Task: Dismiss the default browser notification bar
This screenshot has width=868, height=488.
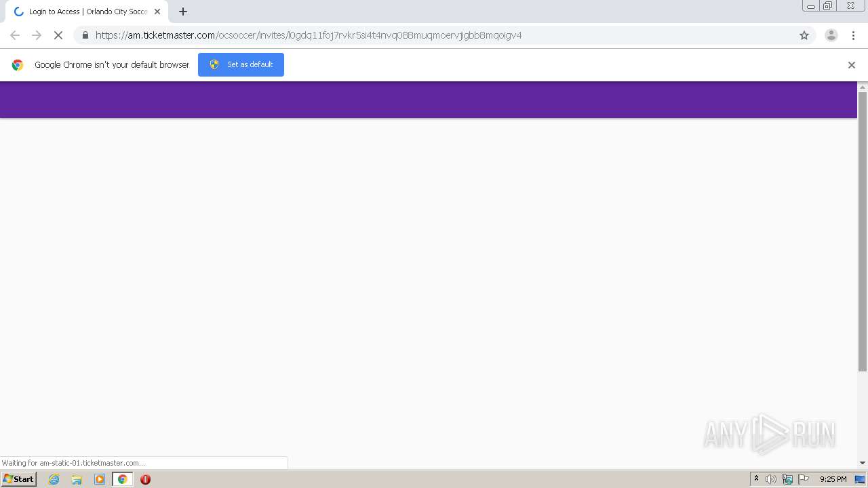Action: click(x=852, y=65)
